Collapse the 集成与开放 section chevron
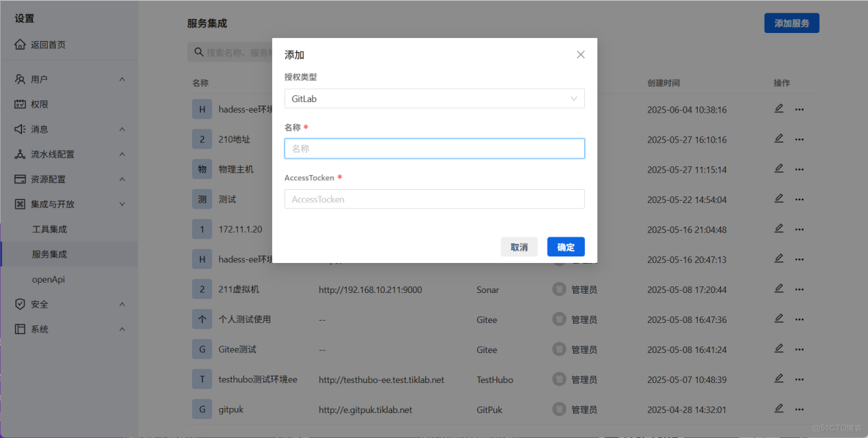Screen dimensions: 868x438 [x=122, y=204]
